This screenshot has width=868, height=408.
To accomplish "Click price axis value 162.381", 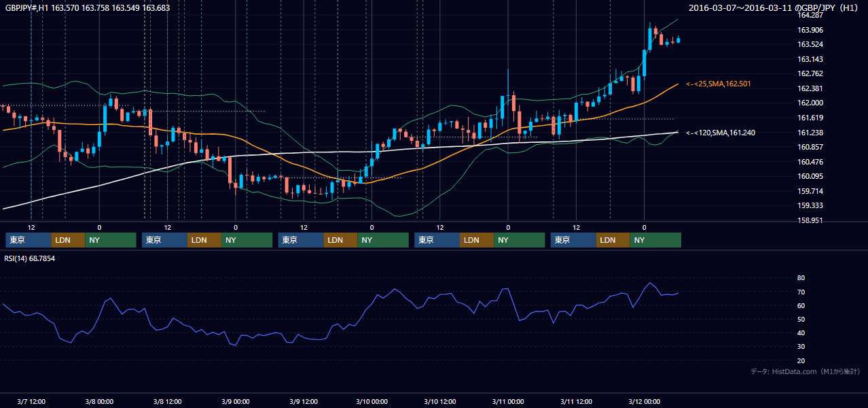I will [810, 88].
